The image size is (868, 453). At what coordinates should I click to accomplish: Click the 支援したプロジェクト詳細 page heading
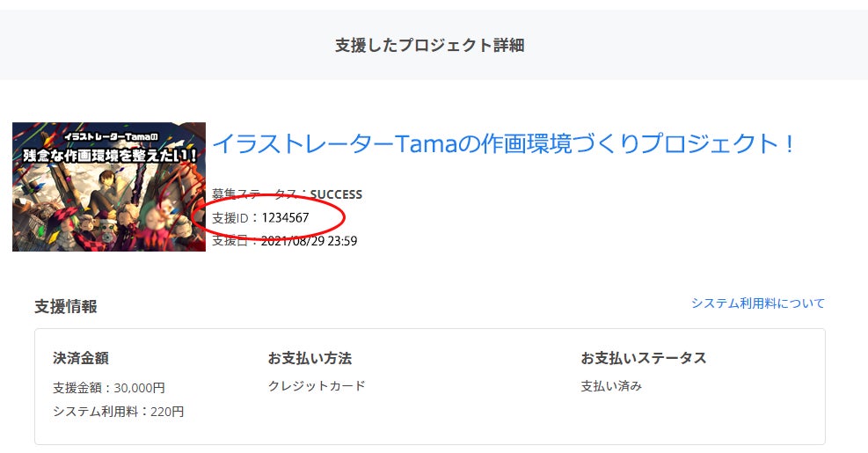(429, 45)
